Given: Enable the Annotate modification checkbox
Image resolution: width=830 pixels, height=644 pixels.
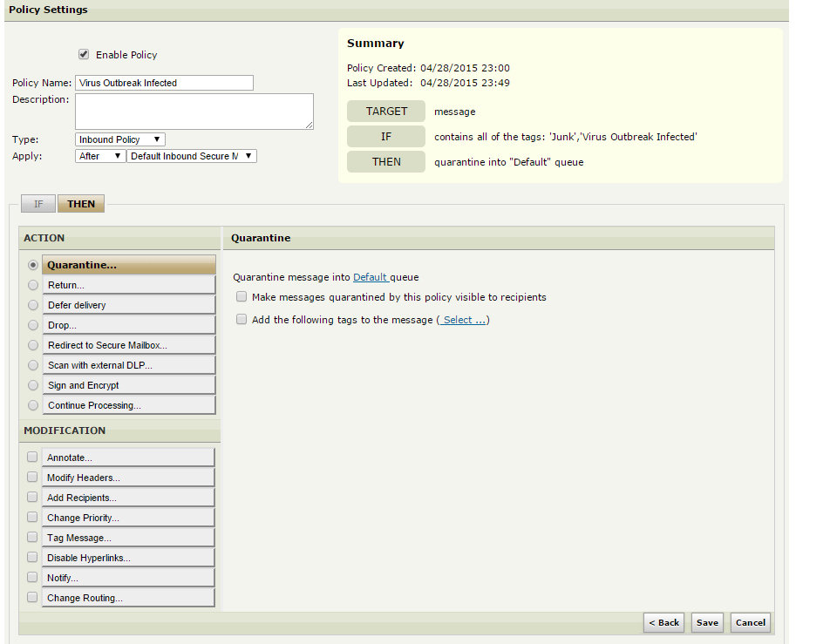Looking at the screenshot, I should point(32,457).
